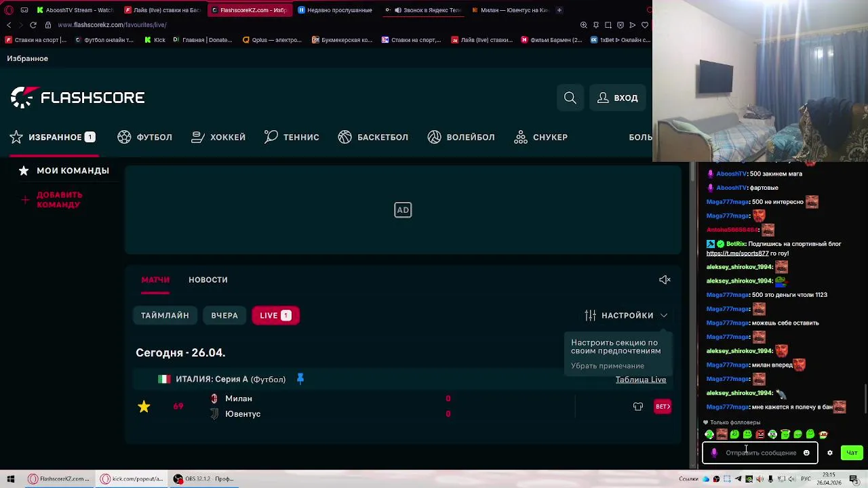Click the Милан team name
Screen dimensions: 868x488
[239, 399]
